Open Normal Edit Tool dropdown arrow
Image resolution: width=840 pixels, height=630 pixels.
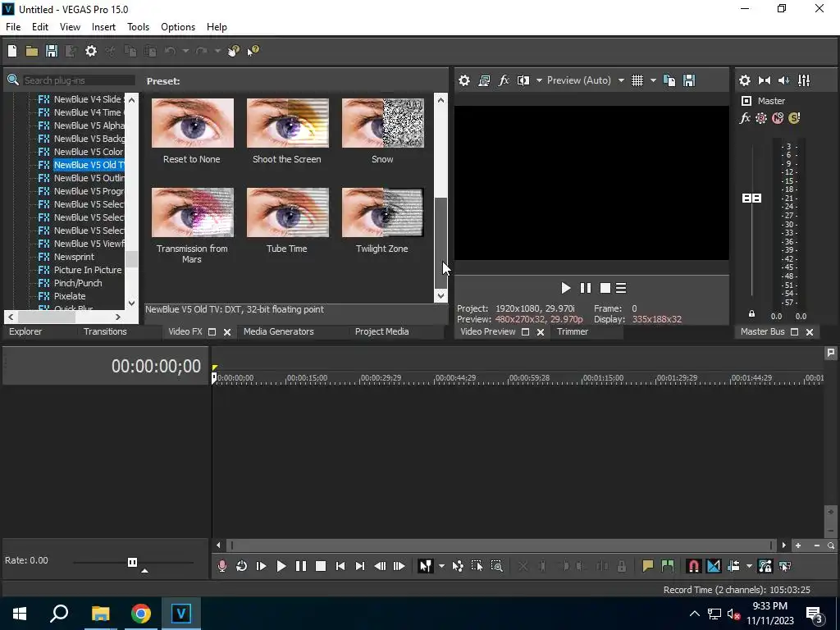441,566
